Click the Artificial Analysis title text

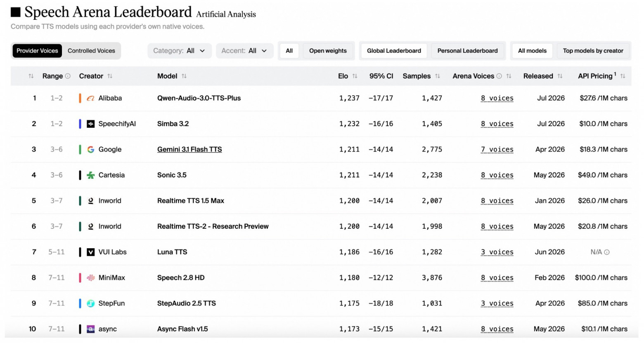[226, 14]
